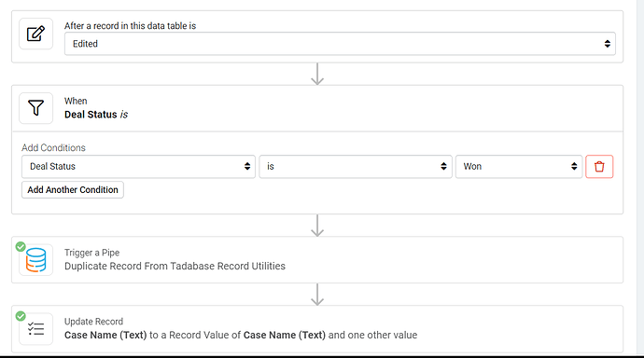Click Duplicate Record From Tadabase Record Utilities text
This screenshot has width=644, height=358.
point(175,266)
